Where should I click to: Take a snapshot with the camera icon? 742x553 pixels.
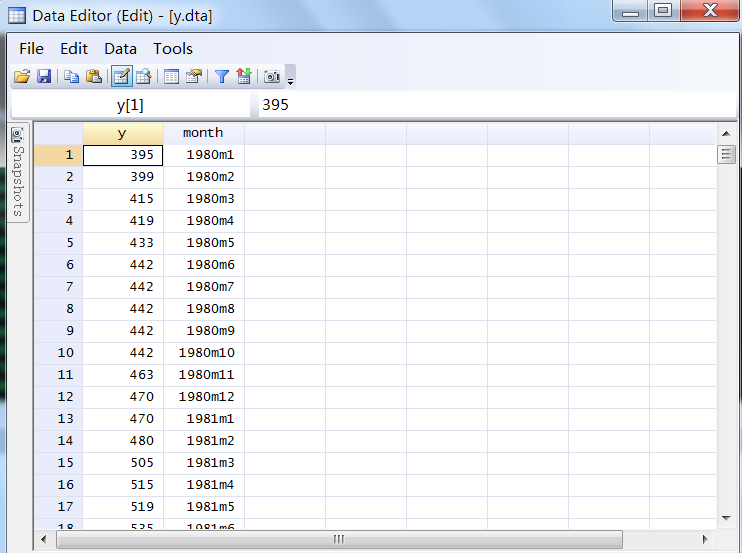tap(272, 76)
